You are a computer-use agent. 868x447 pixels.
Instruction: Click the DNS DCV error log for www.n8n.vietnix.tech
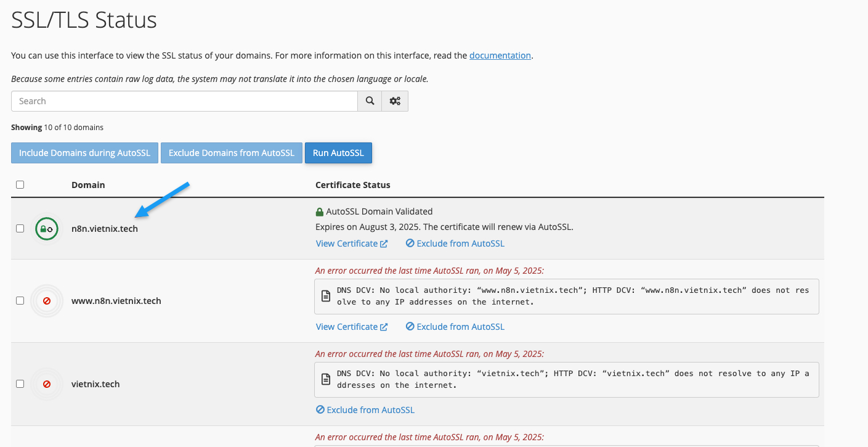[567, 297]
